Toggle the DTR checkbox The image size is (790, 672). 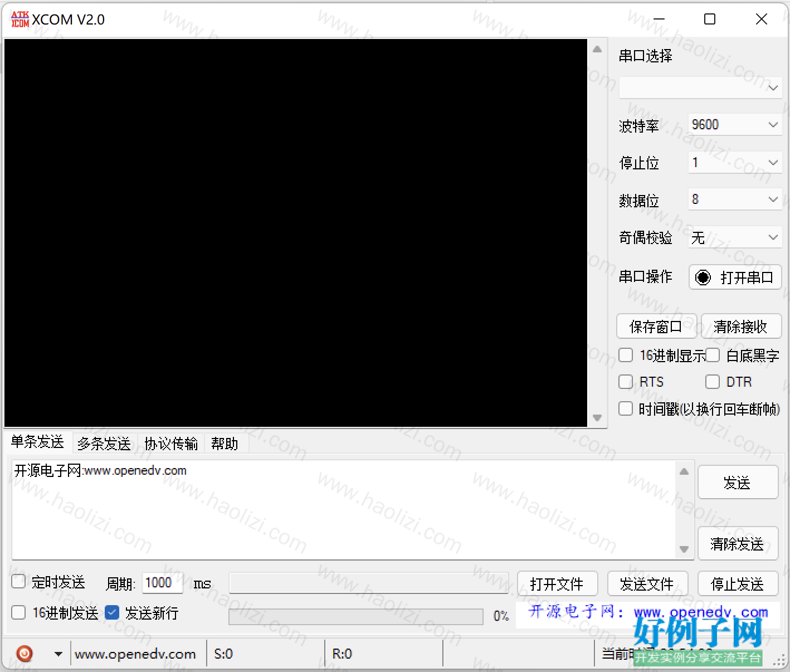pyautogui.click(x=713, y=382)
